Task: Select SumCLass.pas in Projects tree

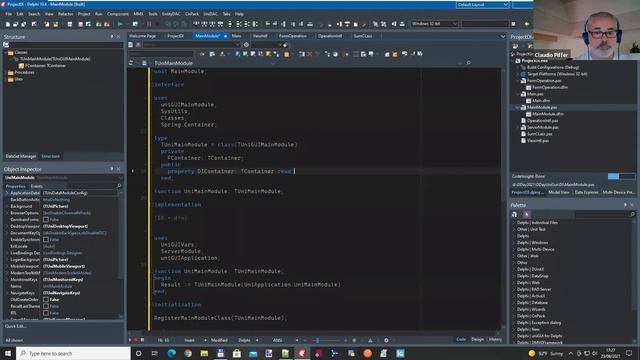Action: (539, 134)
